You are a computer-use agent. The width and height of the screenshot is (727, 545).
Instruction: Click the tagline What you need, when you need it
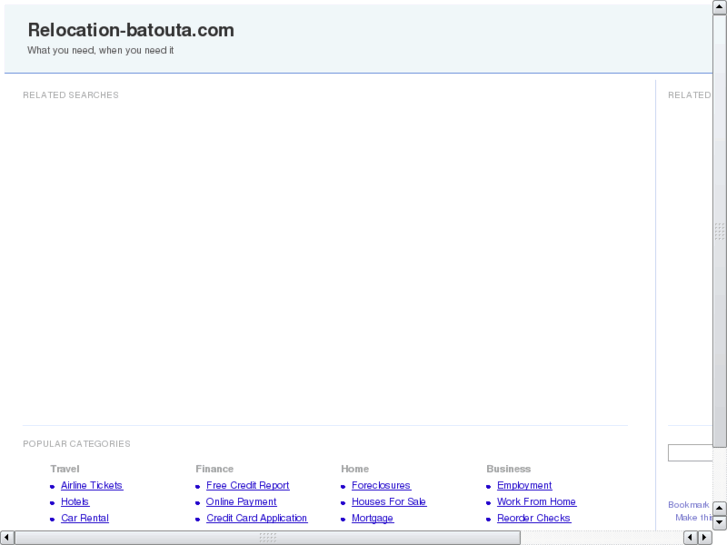[x=100, y=50]
